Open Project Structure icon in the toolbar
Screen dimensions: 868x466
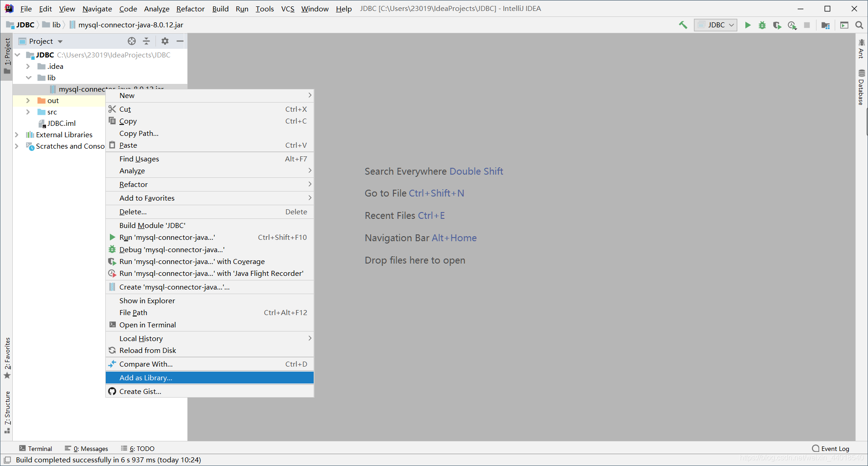pos(825,25)
